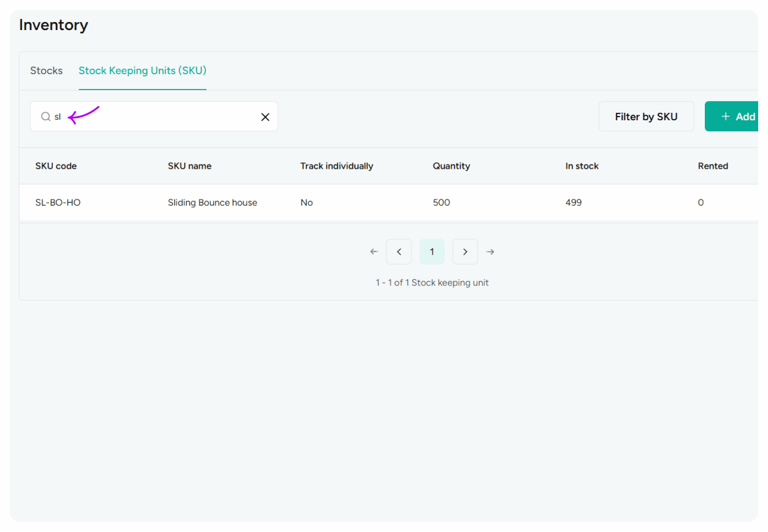Viewport: 768px width, 532px height.
Task: Sort by the Quantity column header
Action: point(451,166)
